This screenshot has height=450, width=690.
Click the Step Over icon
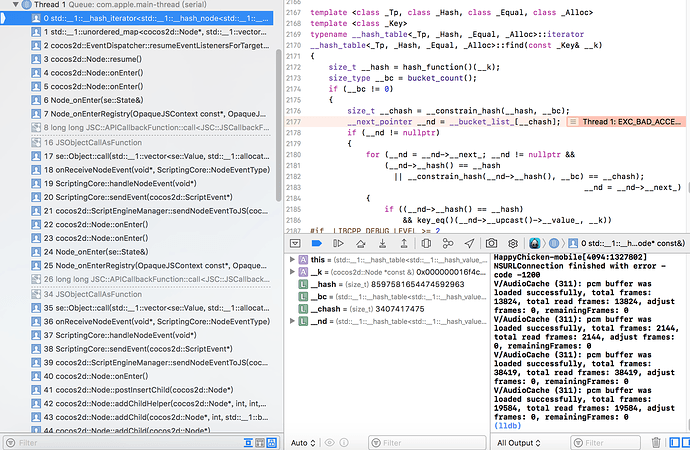pos(361,243)
